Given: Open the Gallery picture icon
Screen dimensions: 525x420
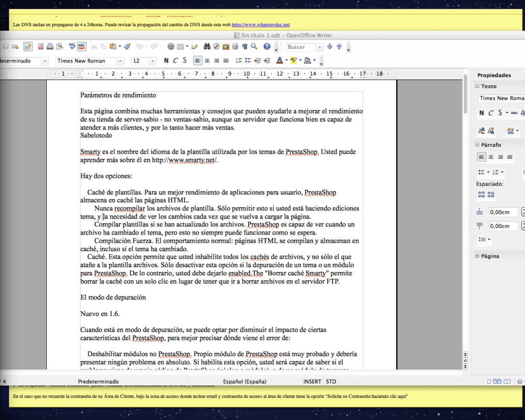Looking at the screenshot, I should pos(226,47).
